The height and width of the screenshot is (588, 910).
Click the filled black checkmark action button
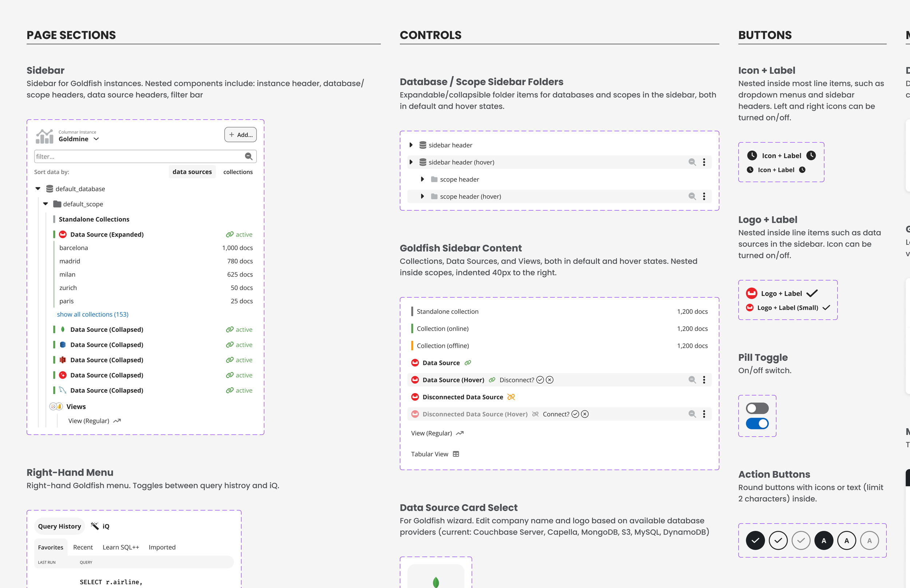pyautogui.click(x=755, y=540)
